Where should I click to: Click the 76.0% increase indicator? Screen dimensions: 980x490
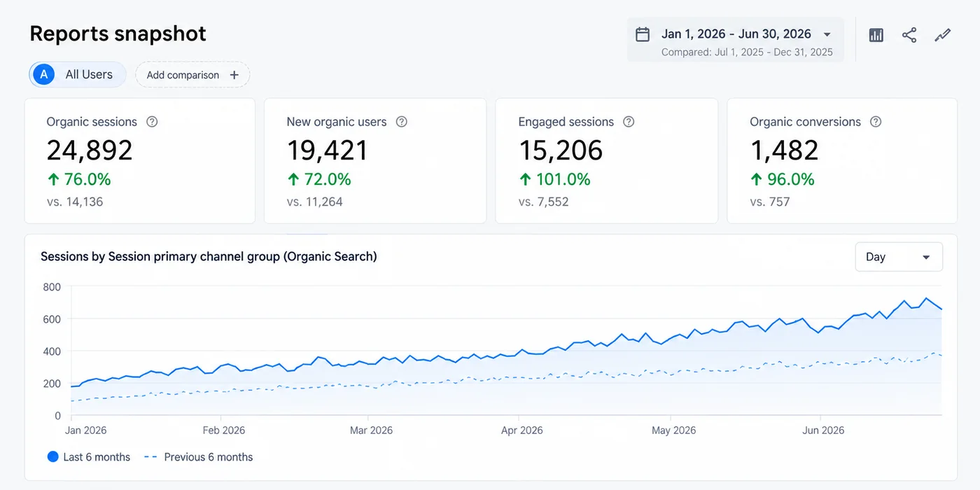[79, 180]
